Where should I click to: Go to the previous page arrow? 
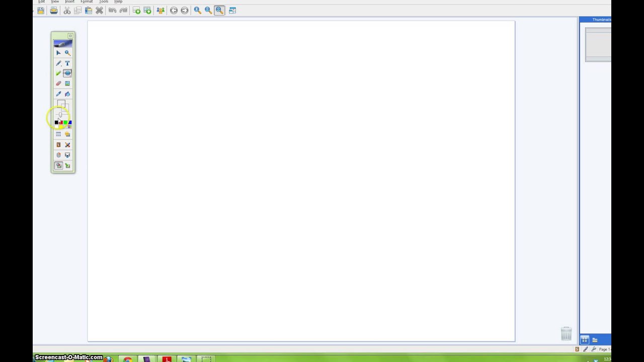[x=174, y=10]
